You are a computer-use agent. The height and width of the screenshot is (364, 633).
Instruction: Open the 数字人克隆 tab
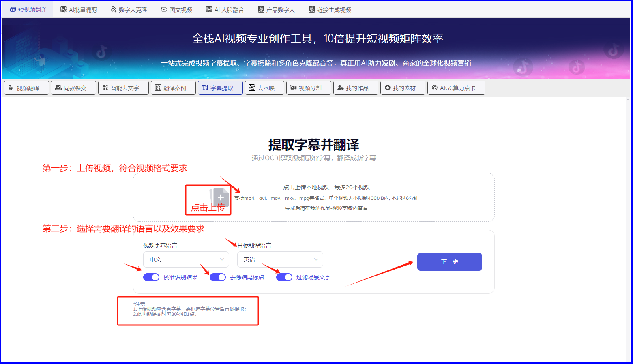pyautogui.click(x=128, y=9)
